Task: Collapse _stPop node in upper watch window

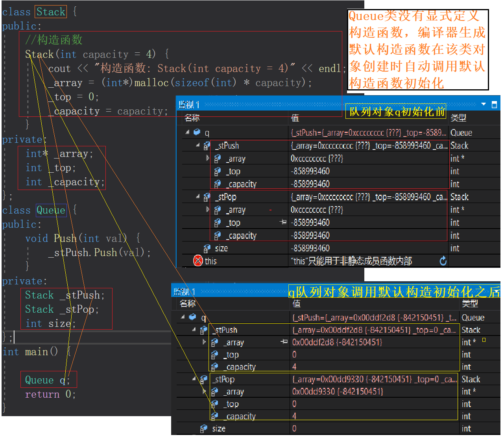Action: [x=198, y=196]
